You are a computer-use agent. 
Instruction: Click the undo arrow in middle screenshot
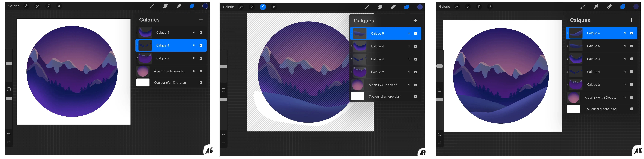click(x=224, y=135)
